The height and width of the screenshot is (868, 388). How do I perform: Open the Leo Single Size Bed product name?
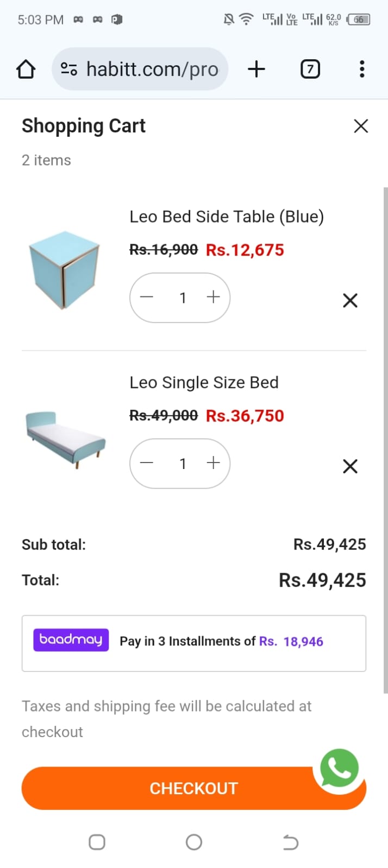point(204,382)
